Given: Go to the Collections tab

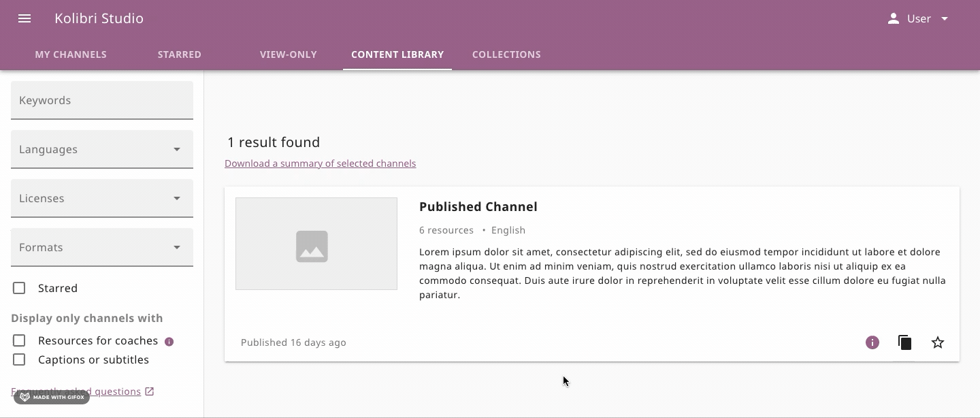Looking at the screenshot, I should (506, 54).
